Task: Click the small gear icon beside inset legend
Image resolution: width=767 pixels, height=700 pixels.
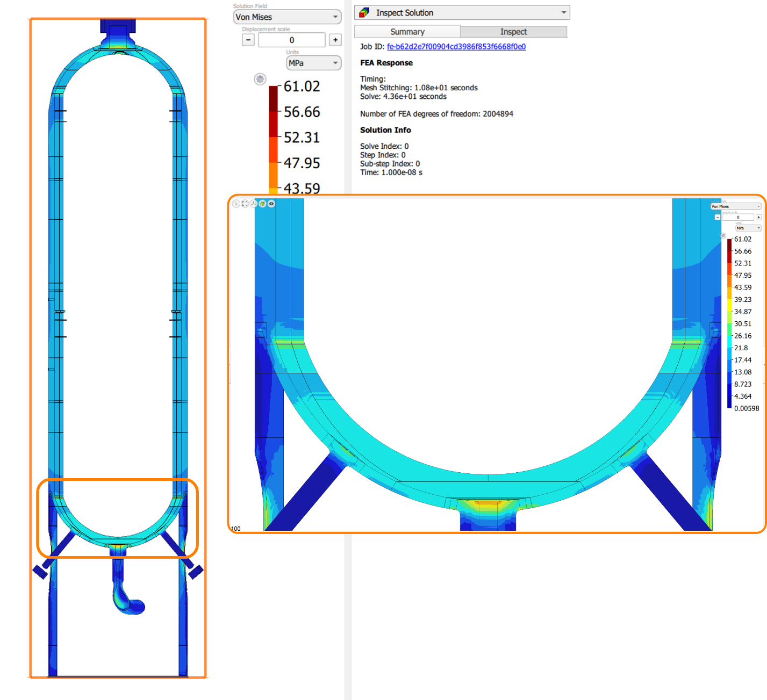Action: coord(723,236)
